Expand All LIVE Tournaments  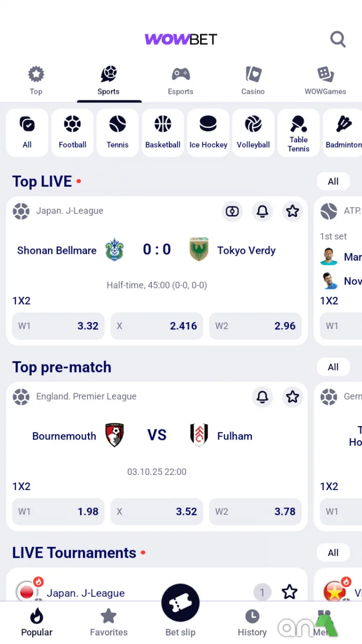pyautogui.click(x=333, y=553)
